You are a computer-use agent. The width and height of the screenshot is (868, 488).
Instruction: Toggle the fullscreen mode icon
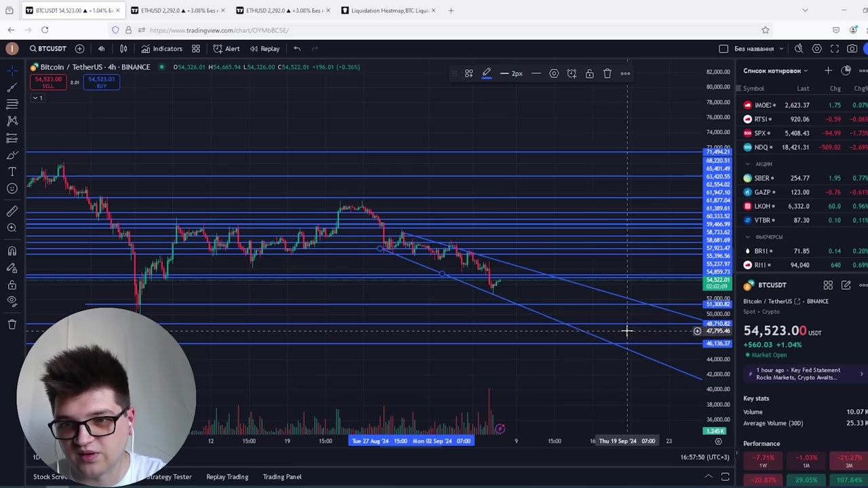pyautogui.click(x=835, y=49)
